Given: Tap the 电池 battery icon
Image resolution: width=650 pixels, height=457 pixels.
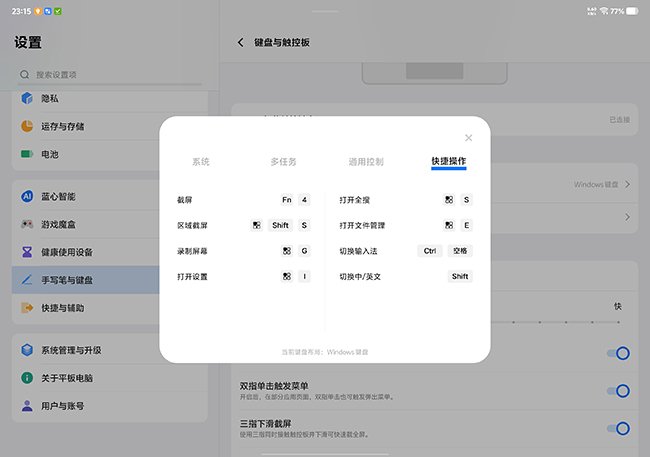Looking at the screenshot, I should point(27,155).
